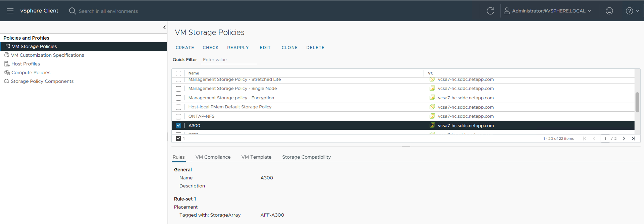Expand to page 2 of storage policies
This screenshot has height=224, width=644.
(624, 138)
